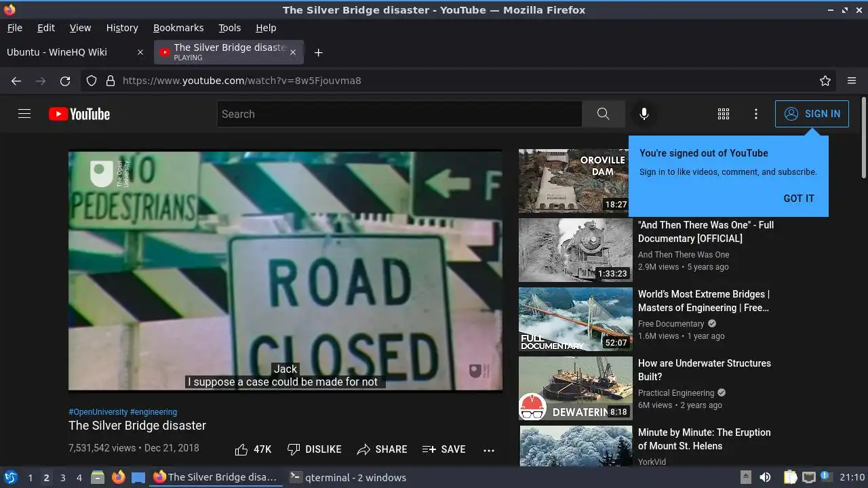Image resolution: width=868 pixels, height=488 pixels.
Task: Click the SIGN IN button
Action: [x=812, y=114]
